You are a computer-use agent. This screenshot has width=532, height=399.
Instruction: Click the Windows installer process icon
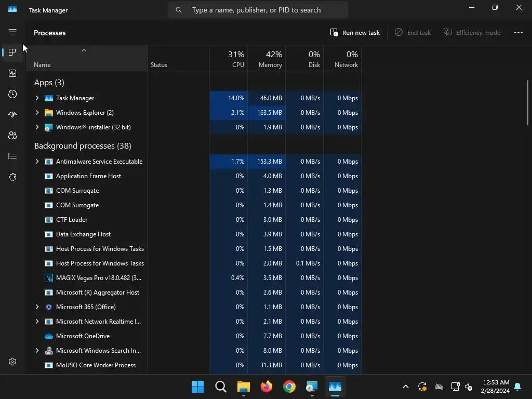tap(49, 127)
